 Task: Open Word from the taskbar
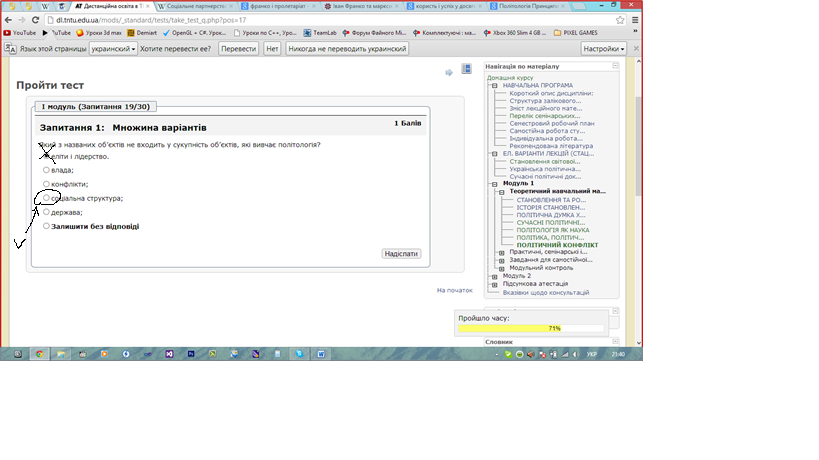tap(321, 353)
